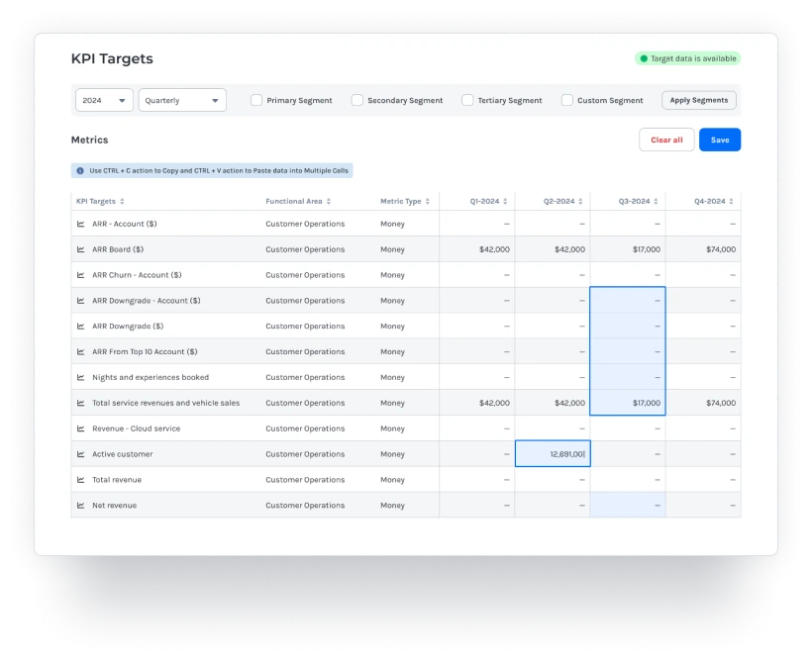Expand the Quarterly period dropdown
The width and height of the screenshot is (812, 663).
pyautogui.click(x=182, y=100)
